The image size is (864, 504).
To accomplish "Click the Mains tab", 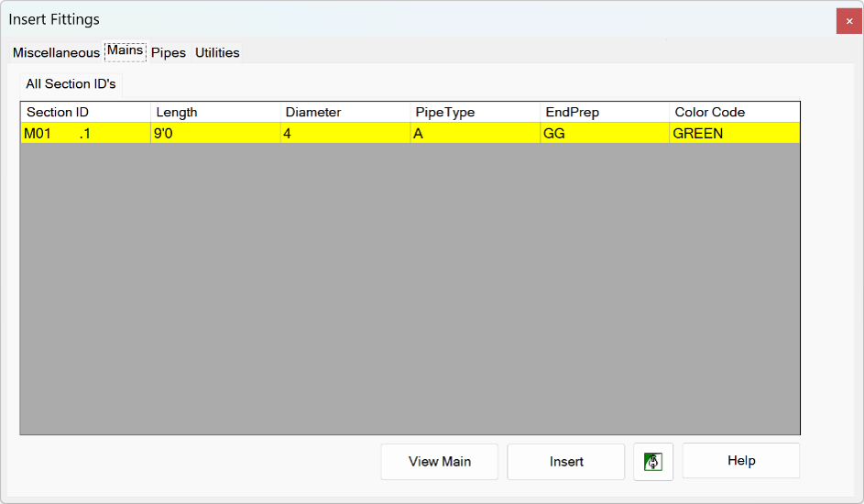I will coord(126,51).
